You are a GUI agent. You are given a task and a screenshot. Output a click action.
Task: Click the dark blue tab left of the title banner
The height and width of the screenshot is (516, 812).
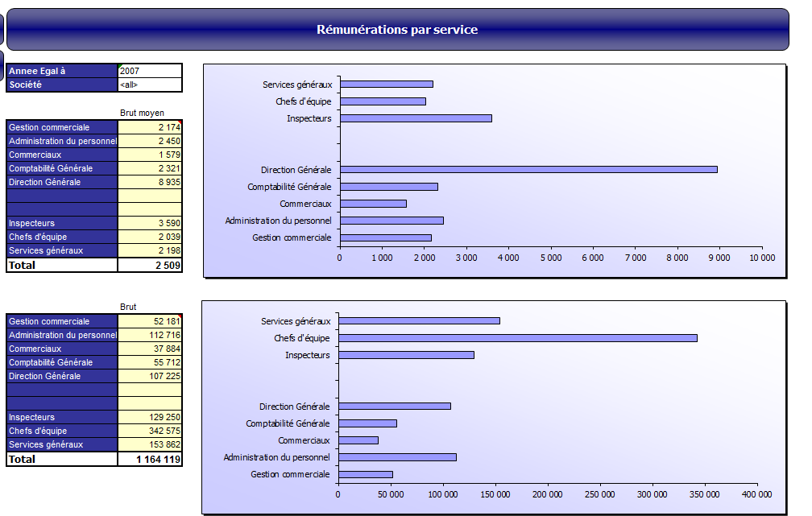[2, 30]
